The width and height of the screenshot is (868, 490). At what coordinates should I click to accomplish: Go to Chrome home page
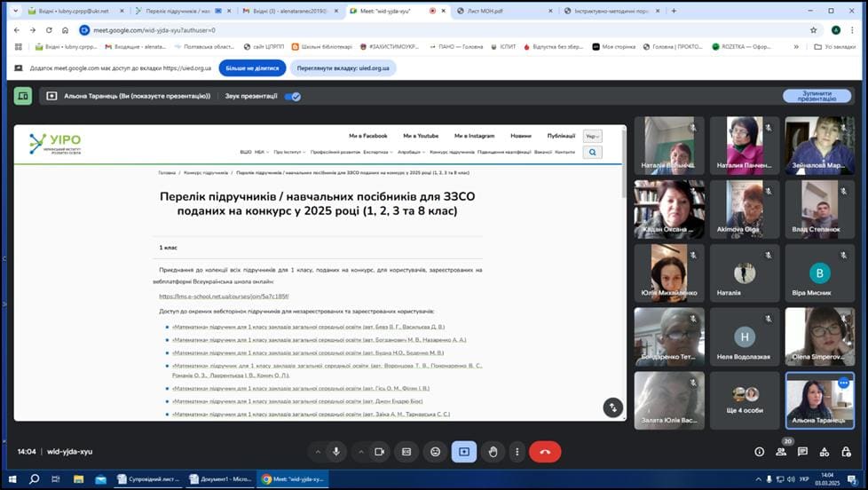pos(65,30)
